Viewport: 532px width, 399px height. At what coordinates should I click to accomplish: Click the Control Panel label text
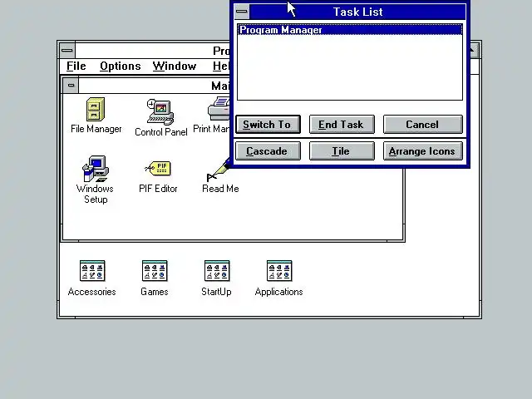pos(161,132)
